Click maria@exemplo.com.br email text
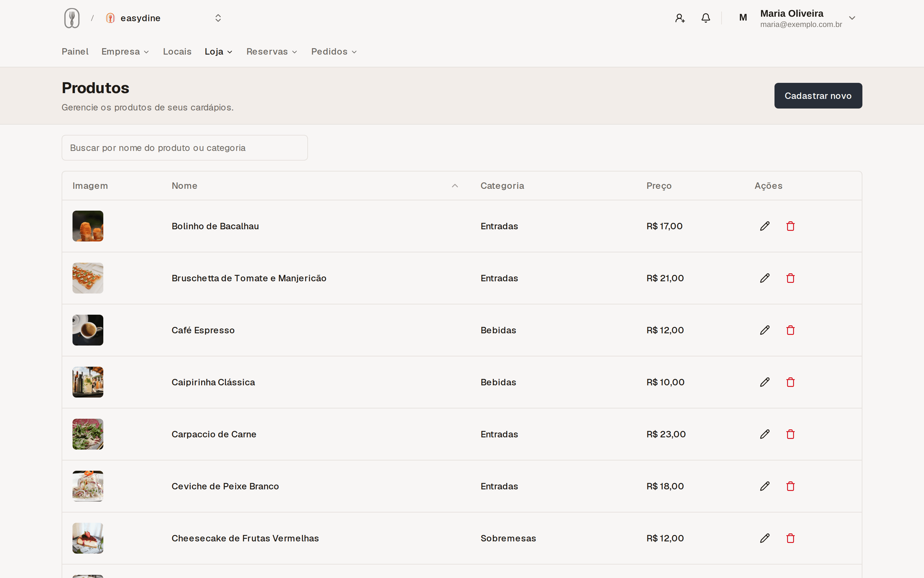The height and width of the screenshot is (578, 924). [801, 24]
